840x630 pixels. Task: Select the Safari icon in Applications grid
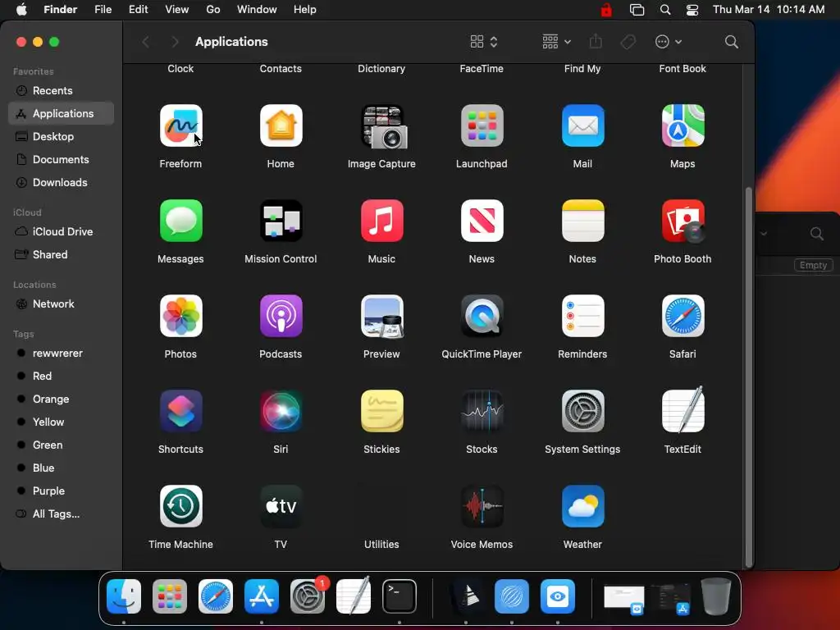(682, 316)
